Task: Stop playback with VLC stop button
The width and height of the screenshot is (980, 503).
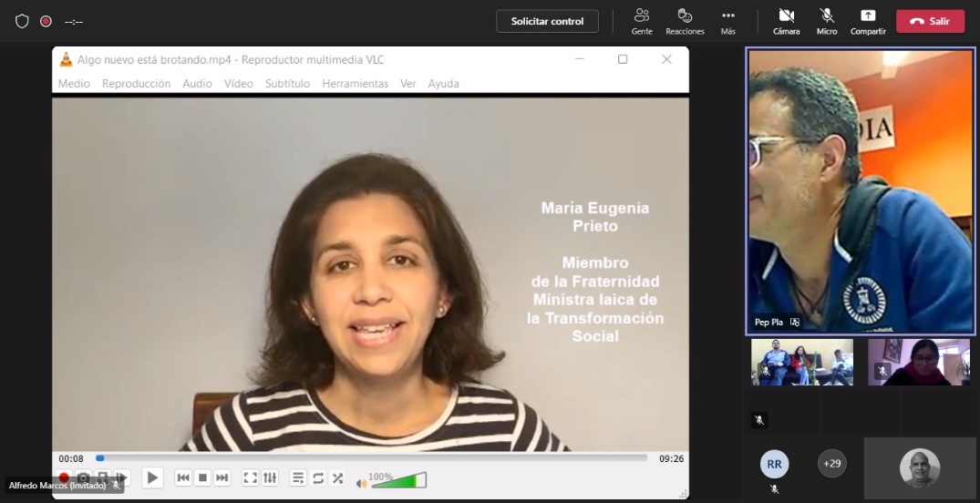Action: click(203, 477)
